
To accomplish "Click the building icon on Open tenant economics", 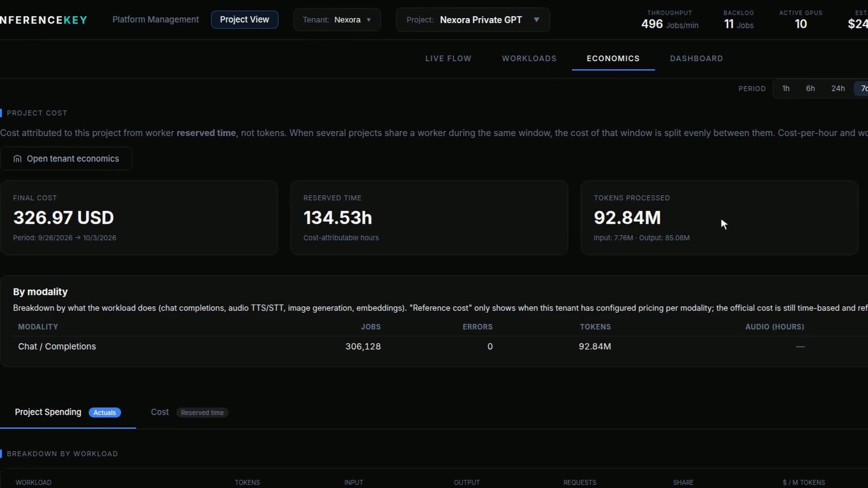I will [17, 159].
